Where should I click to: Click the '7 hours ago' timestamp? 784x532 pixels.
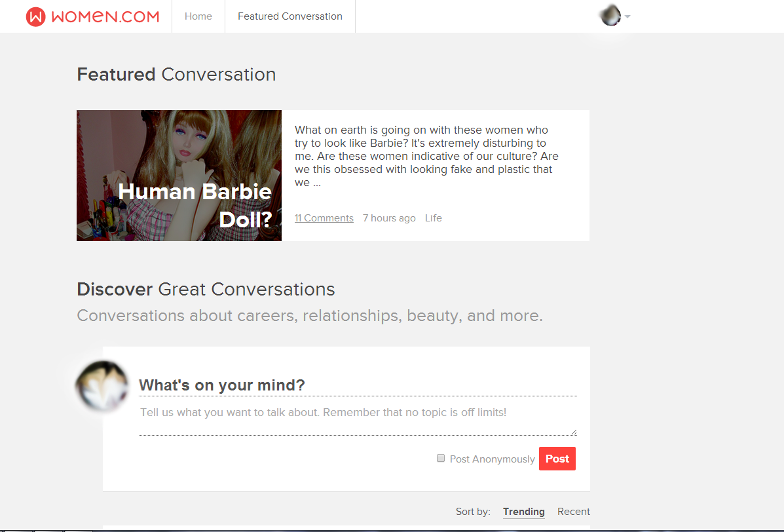[389, 218]
